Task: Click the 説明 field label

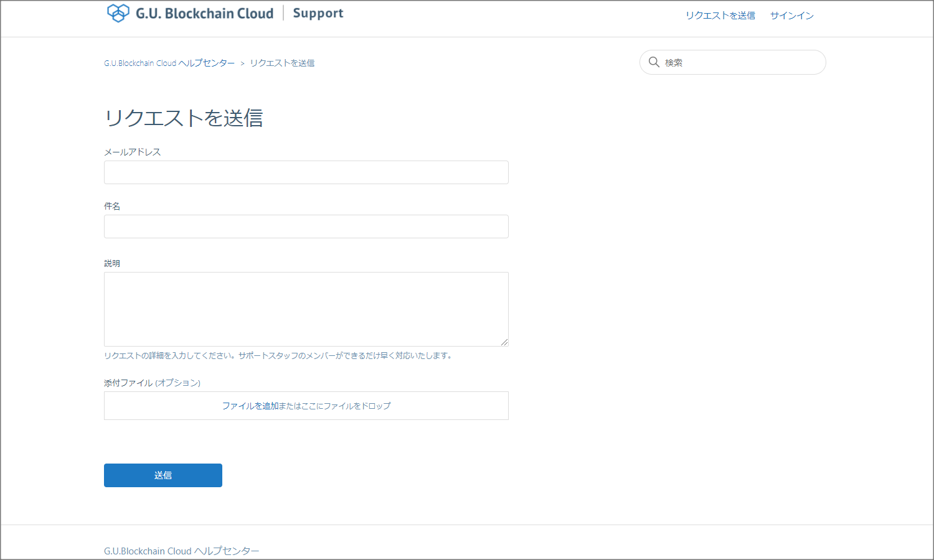Action: pos(112,263)
